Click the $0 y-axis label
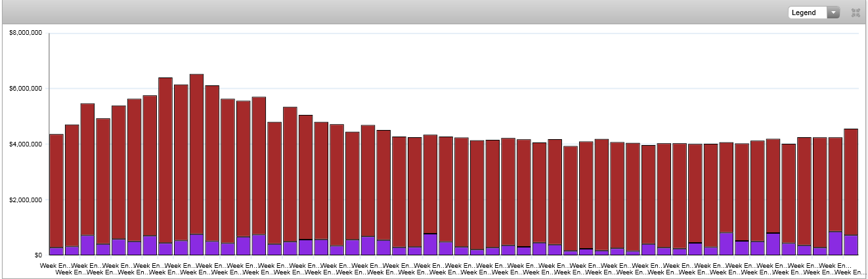 (38, 255)
